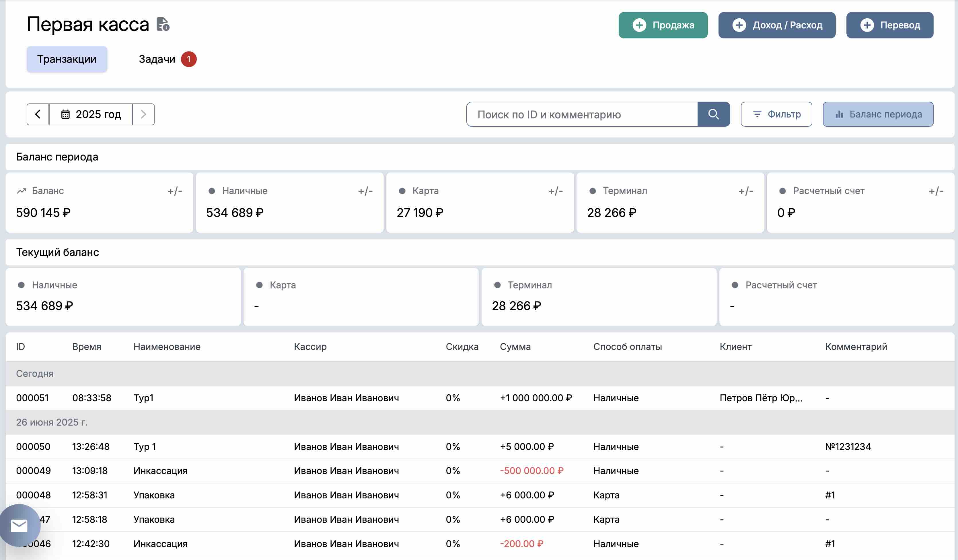Click the +/- toggle on Баланс card
Screen dimensions: 958x560
175,191
